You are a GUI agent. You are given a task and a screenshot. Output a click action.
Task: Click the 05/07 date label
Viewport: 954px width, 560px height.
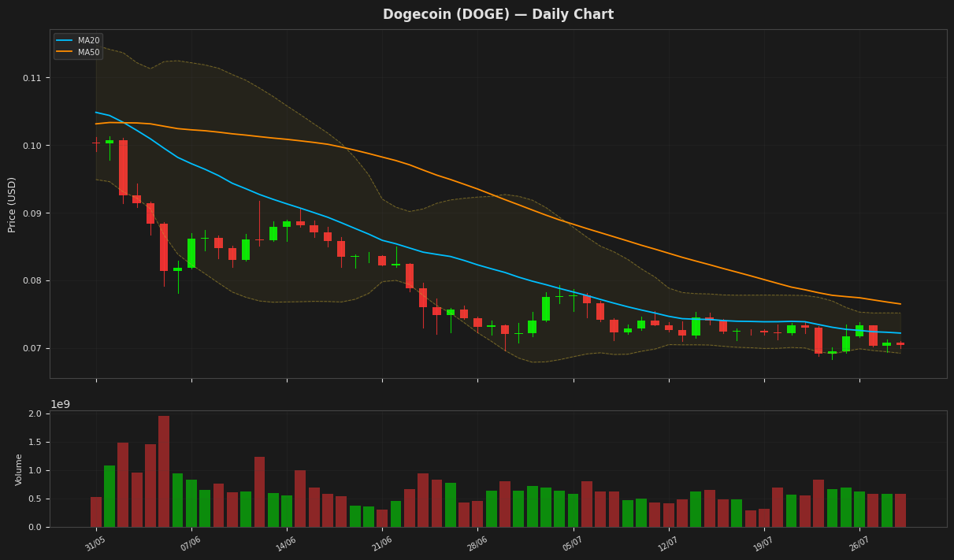[572, 543]
